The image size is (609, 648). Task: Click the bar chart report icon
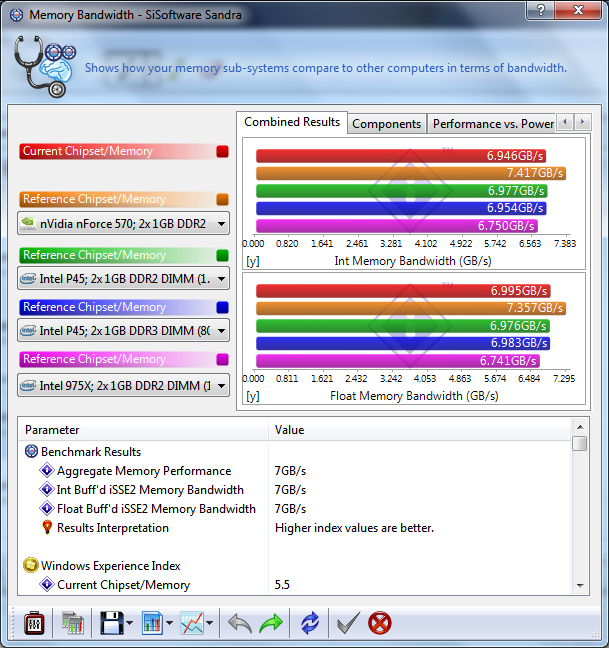click(152, 623)
